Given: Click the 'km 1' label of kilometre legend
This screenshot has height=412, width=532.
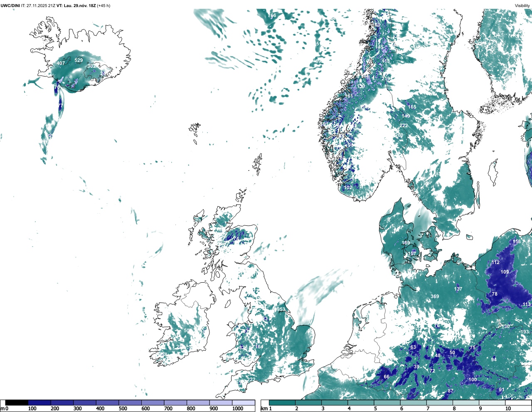Looking at the screenshot, I should 266,409.
